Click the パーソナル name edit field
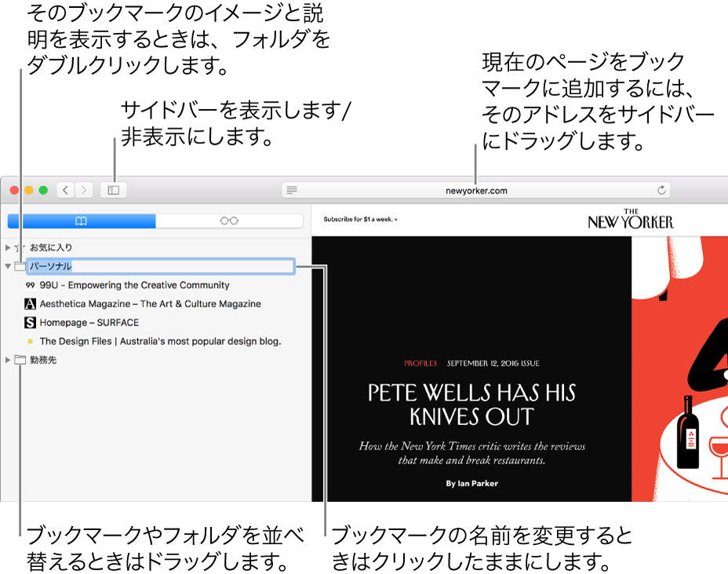The width and height of the screenshot is (728, 574). [x=161, y=267]
